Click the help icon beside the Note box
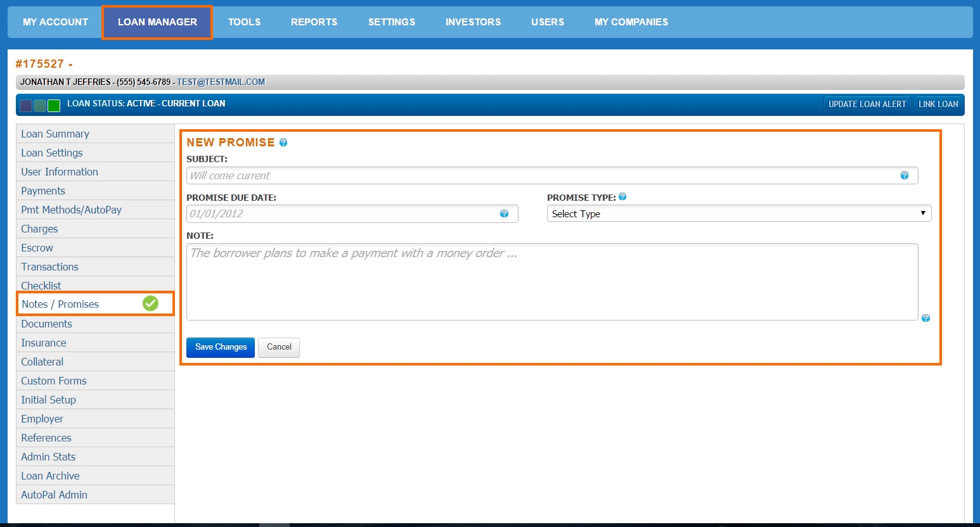This screenshot has height=527, width=980. [x=925, y=318]
